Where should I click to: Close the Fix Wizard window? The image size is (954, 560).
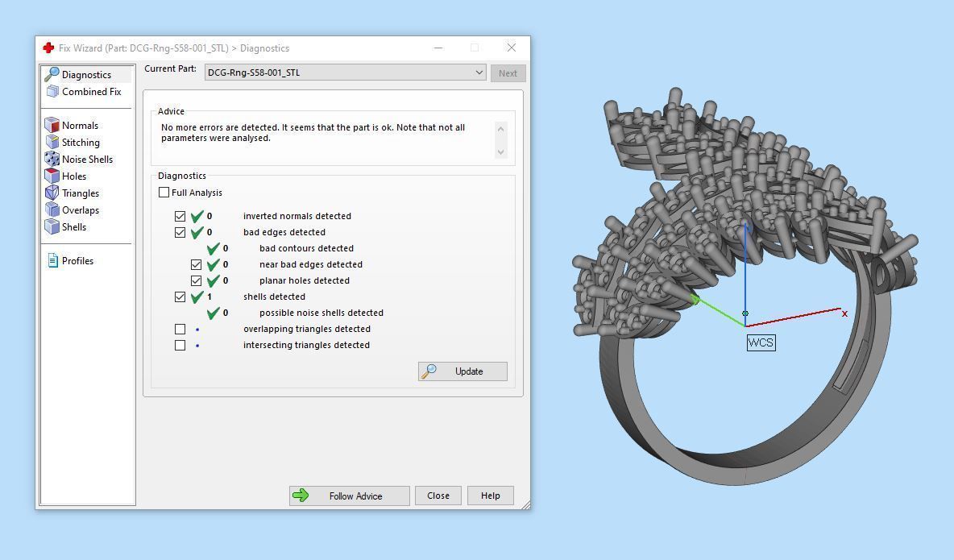tap(512, 48)
